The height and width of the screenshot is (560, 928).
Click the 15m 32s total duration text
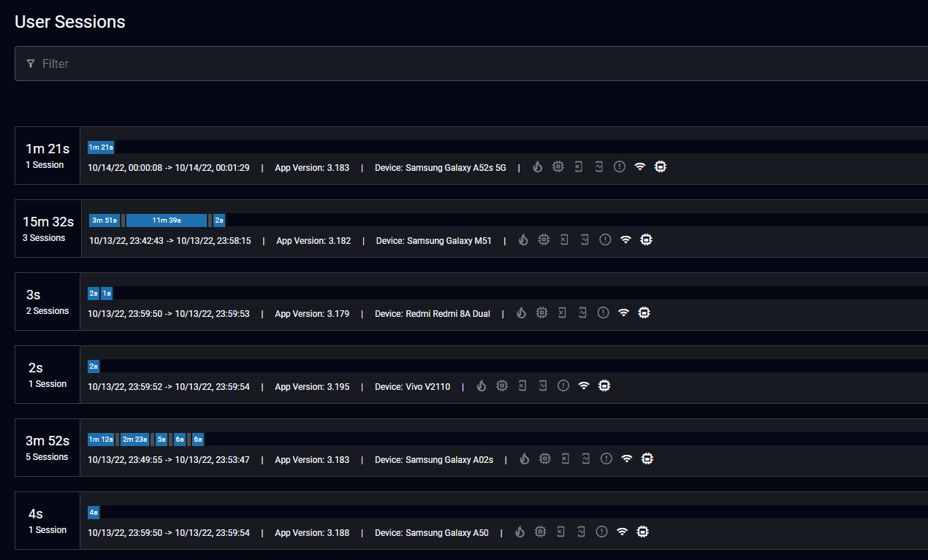point(47,222)
